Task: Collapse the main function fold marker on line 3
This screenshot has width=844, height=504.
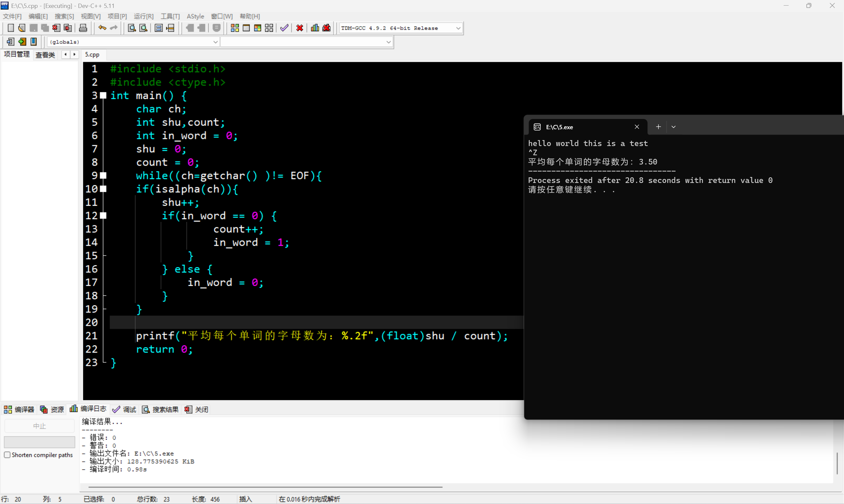Action: (103, 96)
